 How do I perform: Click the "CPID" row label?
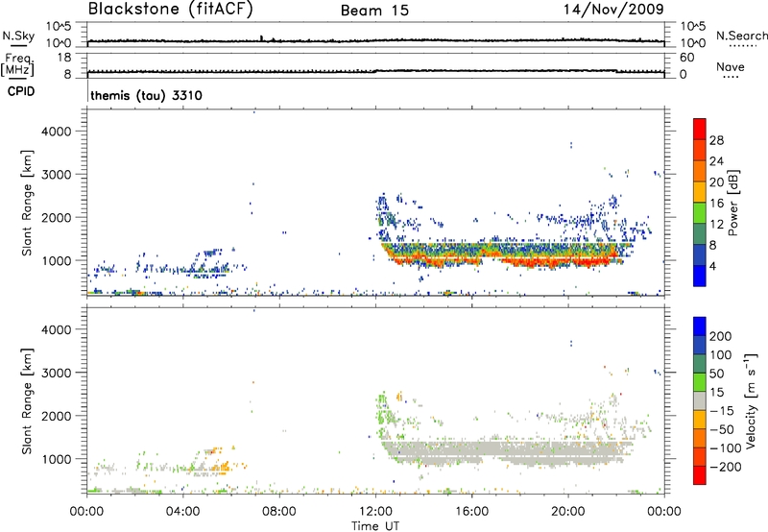pos(21,91)
